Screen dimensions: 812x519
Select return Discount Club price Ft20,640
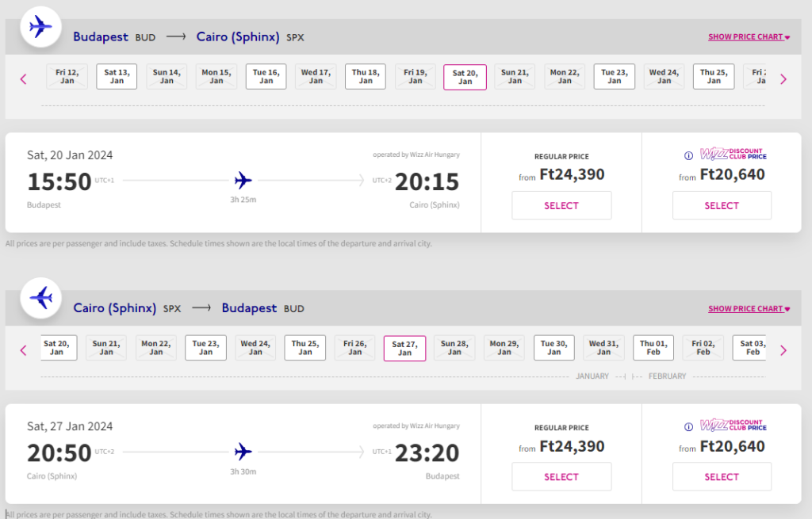tap(722, 476)
